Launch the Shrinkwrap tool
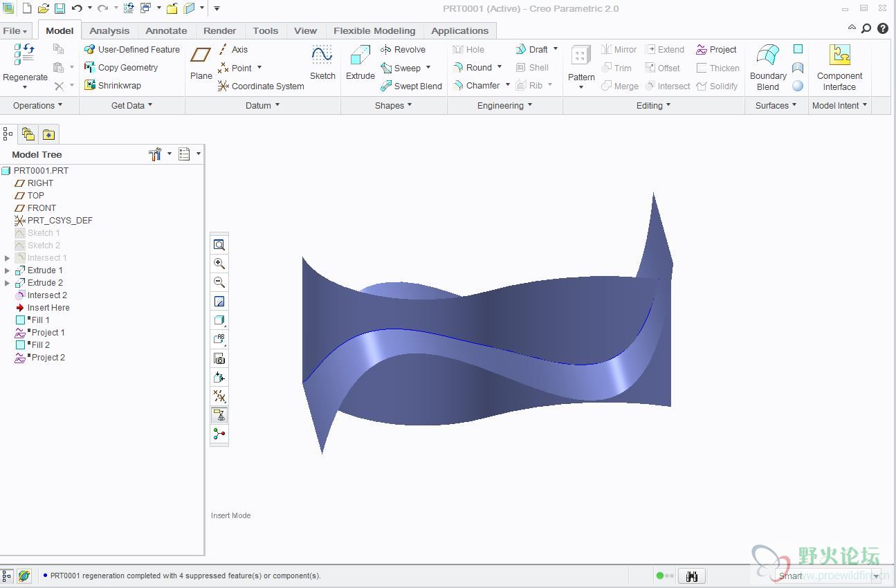 click(x=113, y=86)
